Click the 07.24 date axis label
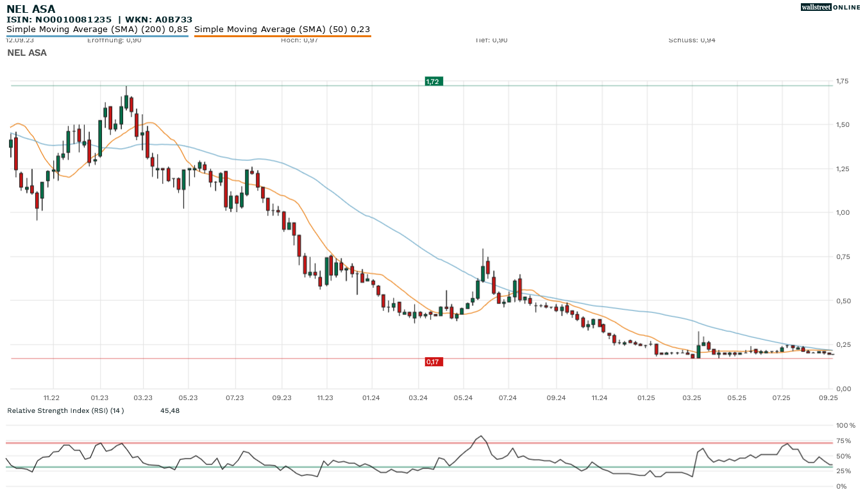The image size is (865, 504). click(508, 398)
